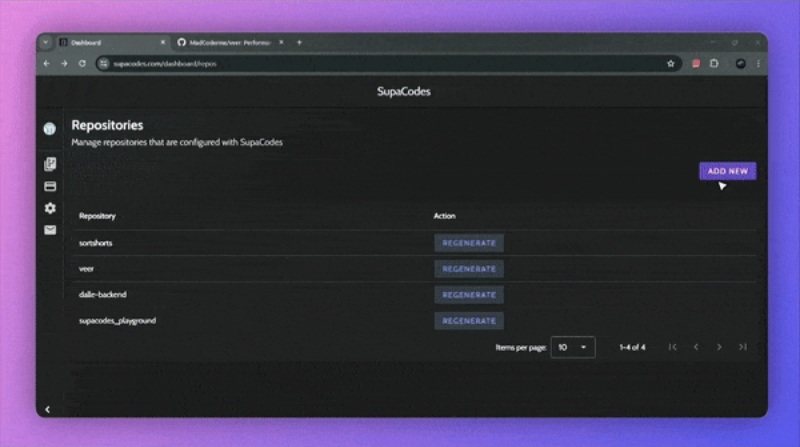Screen dimensions: 800x447
Task: Go to next page of table
Action: tap(719, 347)
